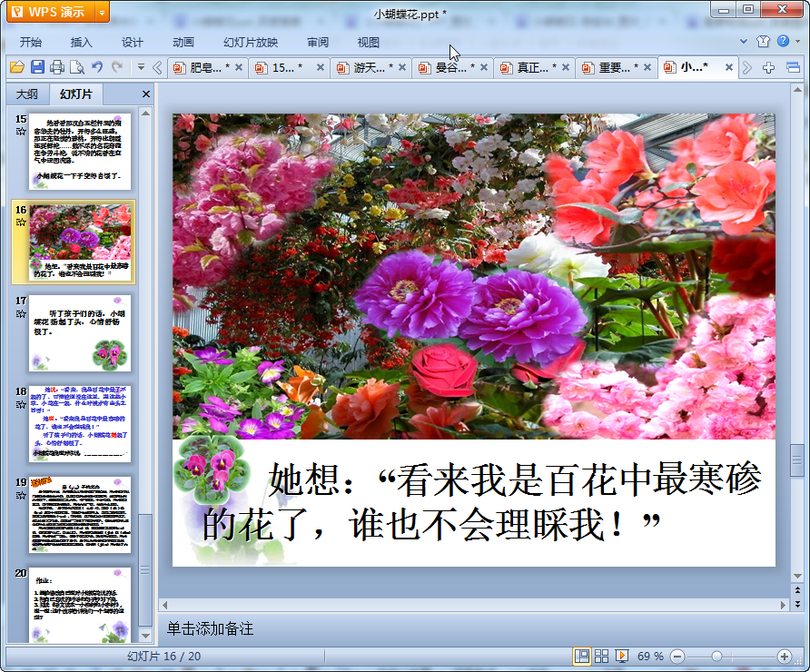
Task: Open file with the folder icon
Action: pyautogui.click(x=17, y=67)
